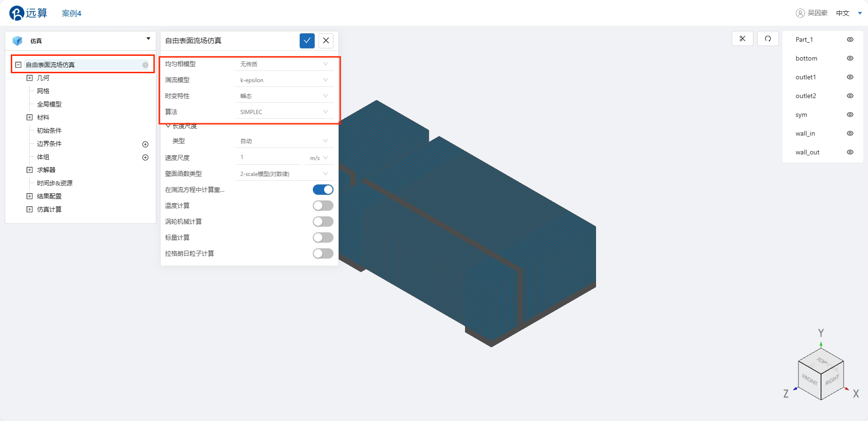The image size is (868, 421).
Task: Confirm settings with the blue checkmark button
Action: [307, 41]
